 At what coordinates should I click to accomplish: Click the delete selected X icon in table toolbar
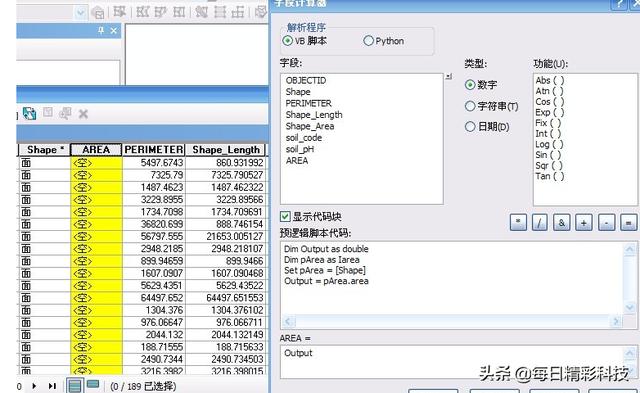pos(83,114)
